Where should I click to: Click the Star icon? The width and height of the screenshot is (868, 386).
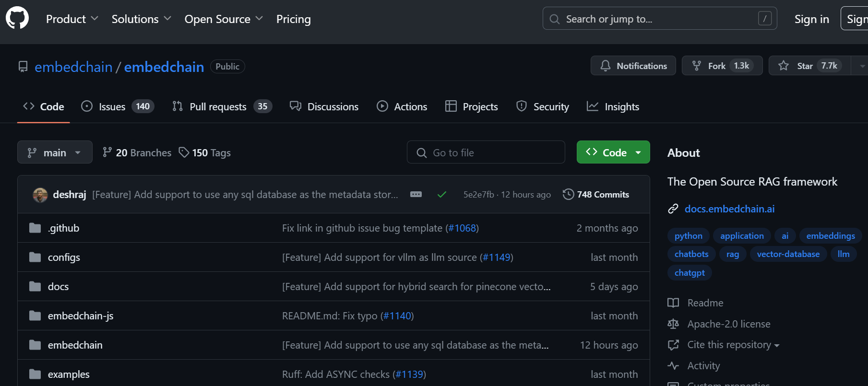click(x=784, y=66)
